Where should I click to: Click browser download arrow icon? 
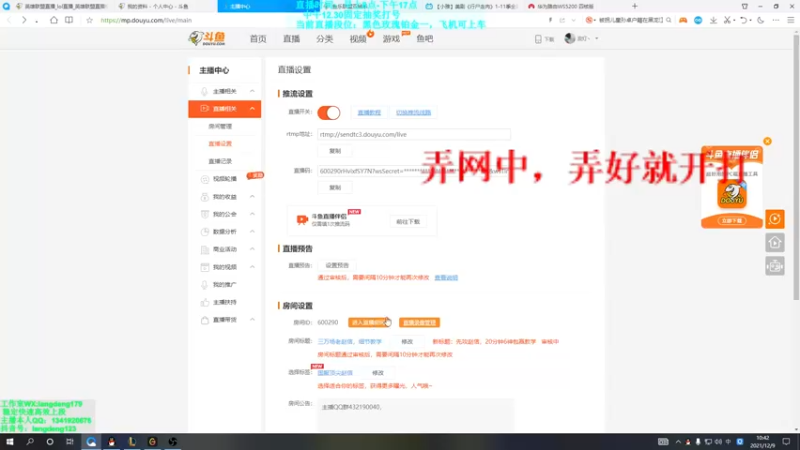(713, 20)
